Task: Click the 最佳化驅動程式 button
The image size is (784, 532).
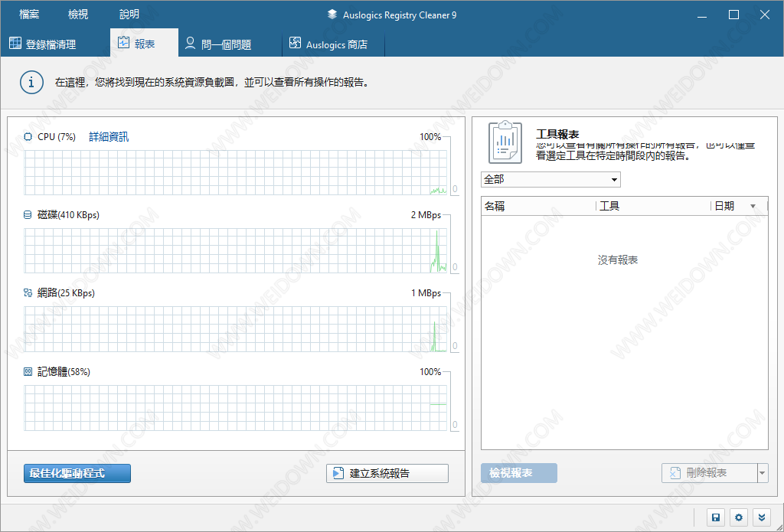Action: [x=77, y=473]
